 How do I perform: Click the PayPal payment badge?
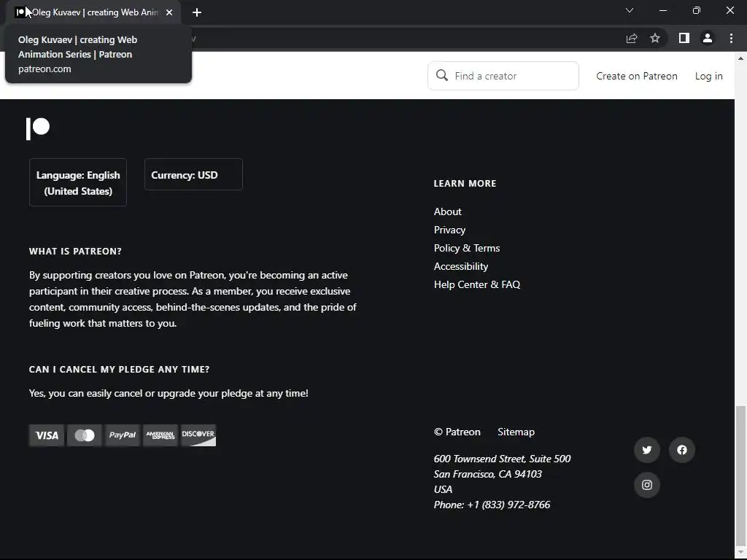point(123,435)
